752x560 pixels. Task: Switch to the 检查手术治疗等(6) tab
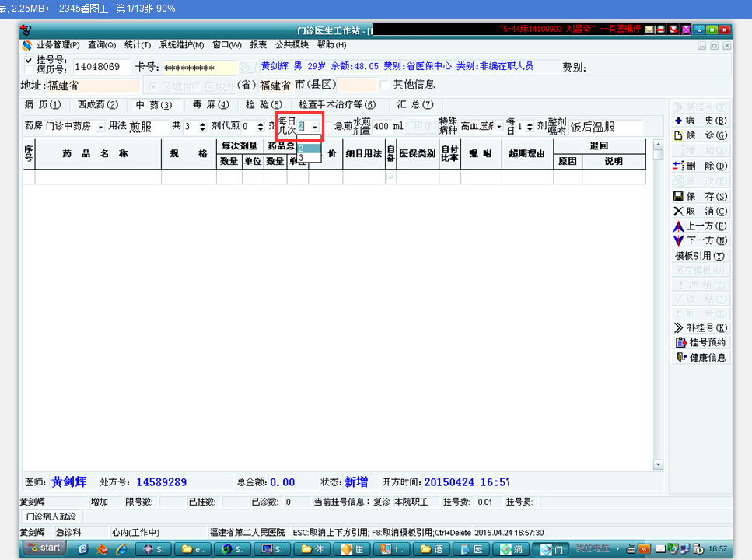click(337, 104)
